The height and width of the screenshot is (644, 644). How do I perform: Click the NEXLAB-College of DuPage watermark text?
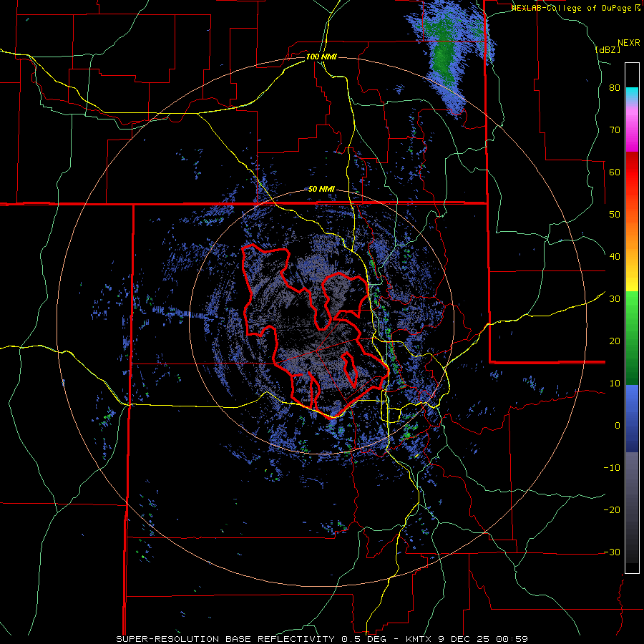(x=575, y=8)
